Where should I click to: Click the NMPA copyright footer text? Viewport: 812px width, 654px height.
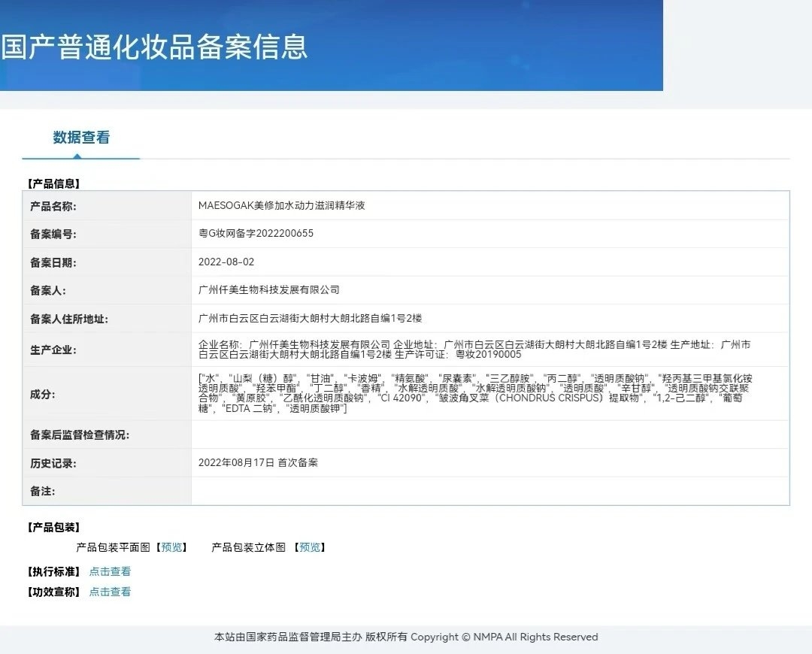click(406, 637)
